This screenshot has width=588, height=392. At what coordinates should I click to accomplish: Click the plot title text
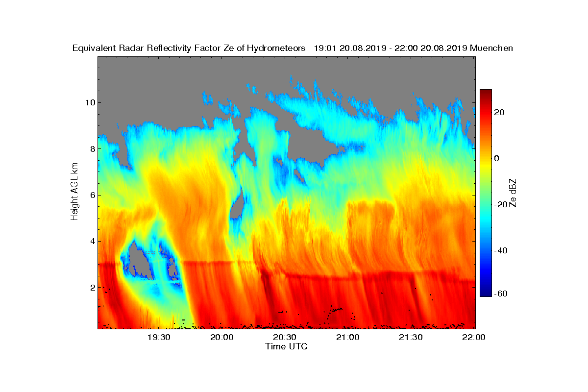click(293, 48)
